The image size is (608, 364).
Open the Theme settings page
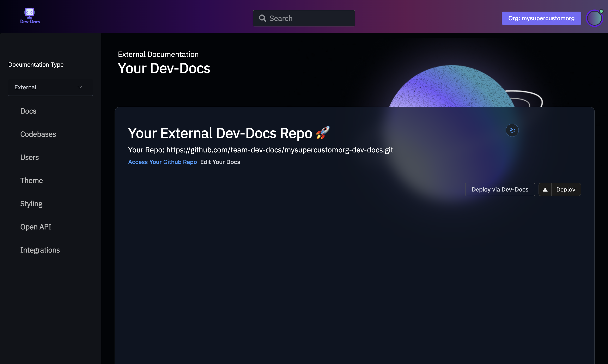point(31,181)
